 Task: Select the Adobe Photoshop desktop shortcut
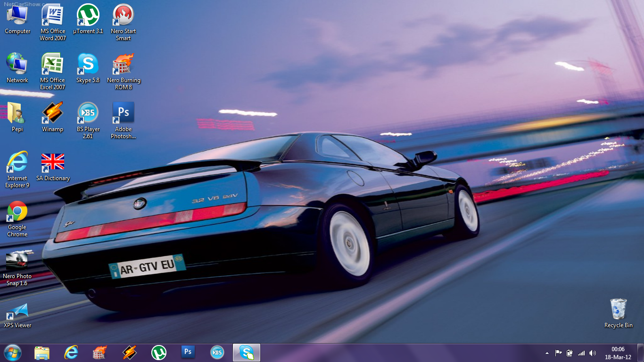click(124, 113)
